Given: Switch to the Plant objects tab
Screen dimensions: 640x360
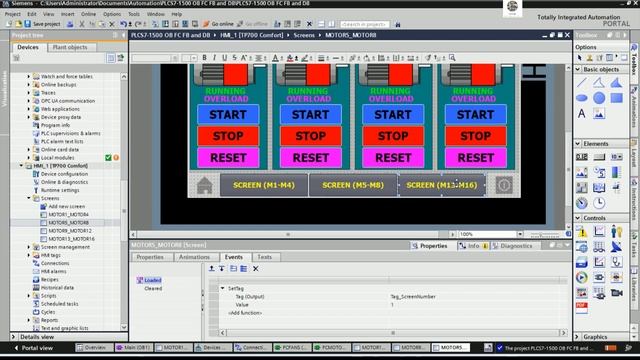Looking at the screenshot, I should (70, 47).
